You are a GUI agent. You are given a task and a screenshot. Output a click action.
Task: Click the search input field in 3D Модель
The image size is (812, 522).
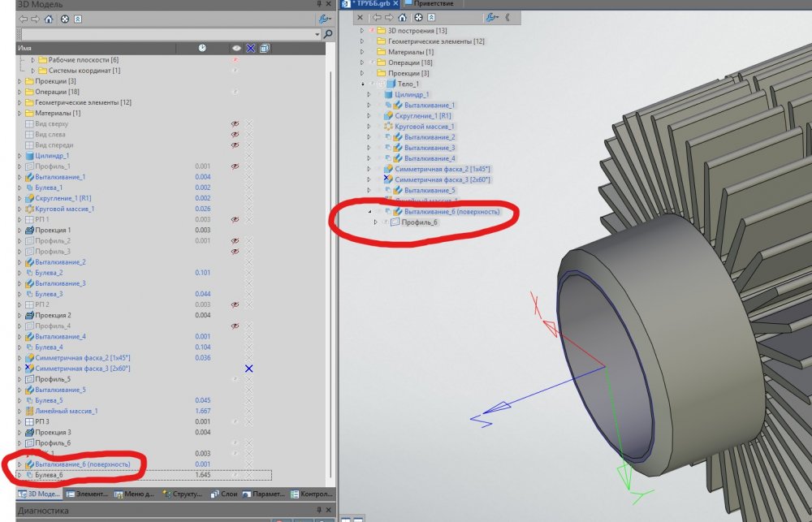166,34
